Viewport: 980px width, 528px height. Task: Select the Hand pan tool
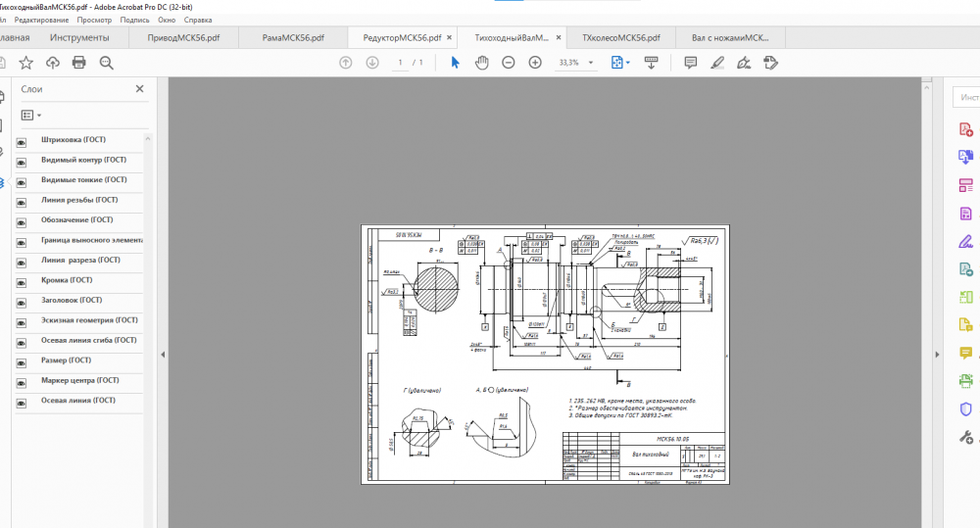[x=482, y=63]
